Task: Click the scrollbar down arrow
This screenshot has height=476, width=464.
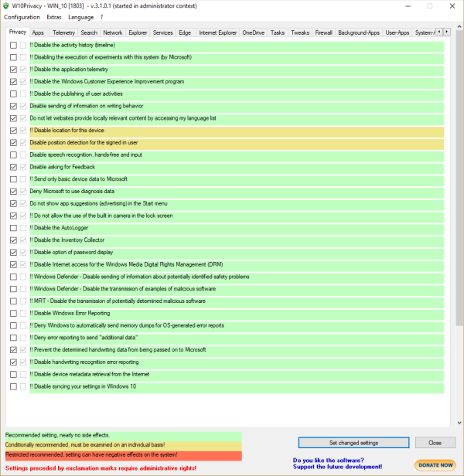Action: [459, 423]
